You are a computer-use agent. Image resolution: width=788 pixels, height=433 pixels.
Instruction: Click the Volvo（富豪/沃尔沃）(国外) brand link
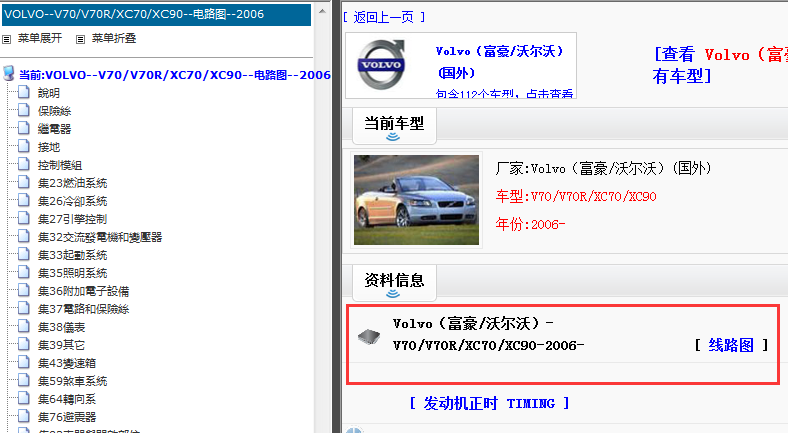499,62
